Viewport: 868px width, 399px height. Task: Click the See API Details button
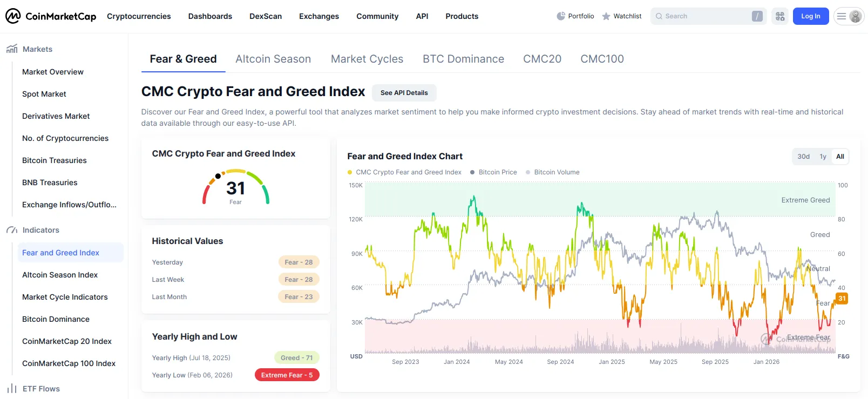tap(404, 93)
